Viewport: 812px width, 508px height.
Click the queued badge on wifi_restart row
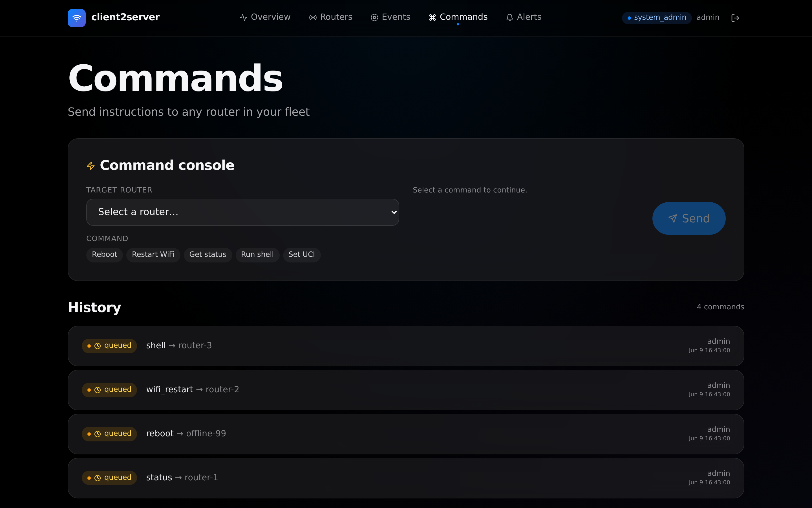[x=109, y=390]
